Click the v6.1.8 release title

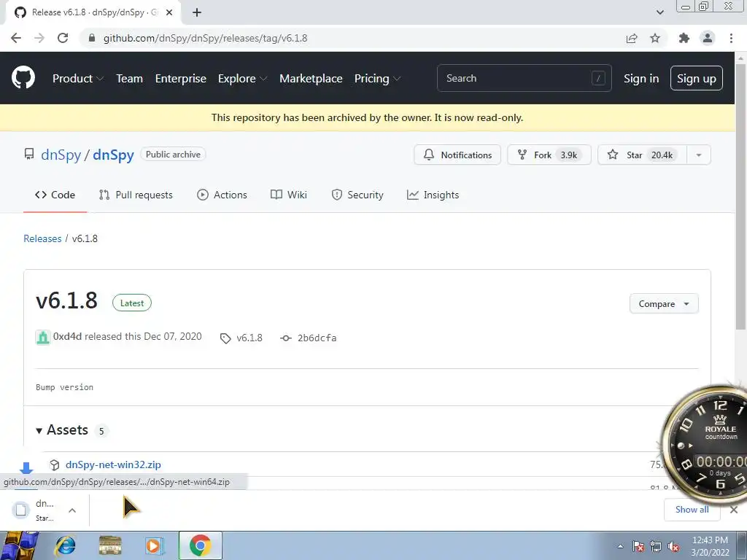pyautogui.click(x=66, y=301)
